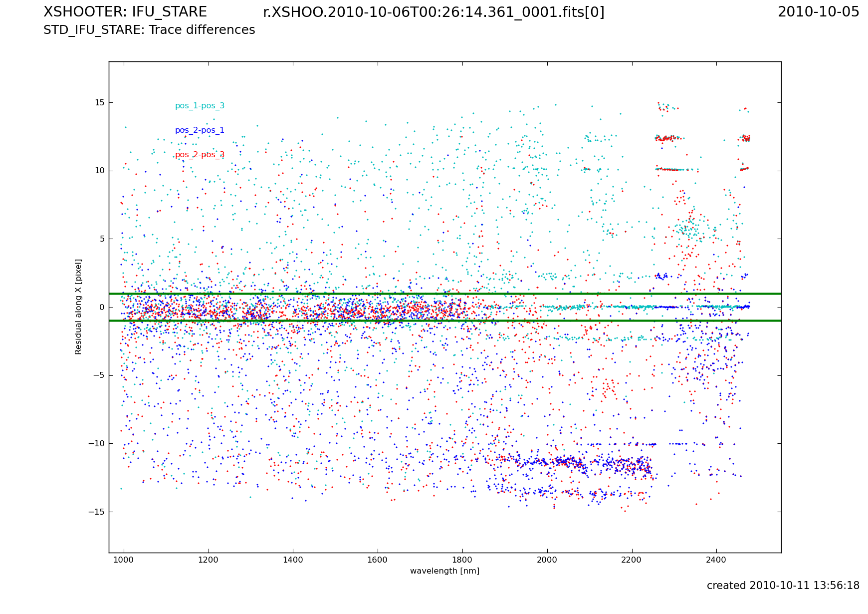Click the 15 tick label on y-axis

tap(100, 102)
